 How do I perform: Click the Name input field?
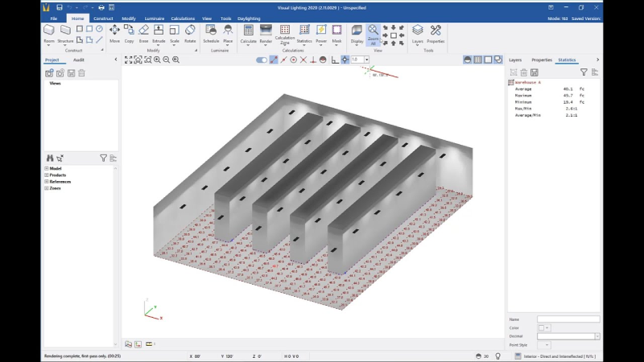pyautogui.click(x=568, y=319)
